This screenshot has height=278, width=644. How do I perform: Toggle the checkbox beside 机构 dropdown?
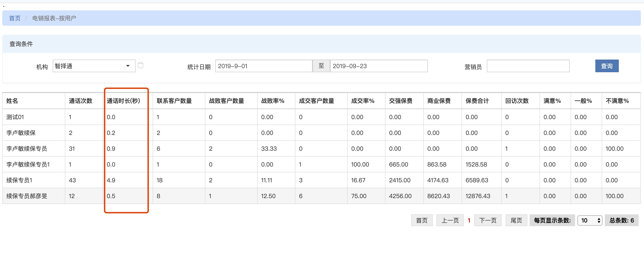pyautogui.click(x=141, y=66)
